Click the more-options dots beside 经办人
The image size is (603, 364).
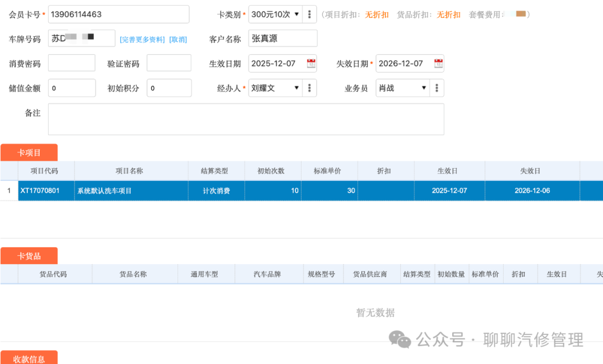309,88
